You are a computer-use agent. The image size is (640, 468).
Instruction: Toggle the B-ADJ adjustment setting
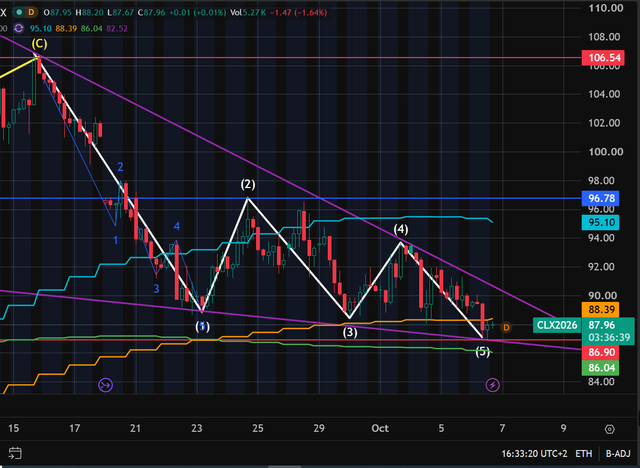click(x=618, y=454)
